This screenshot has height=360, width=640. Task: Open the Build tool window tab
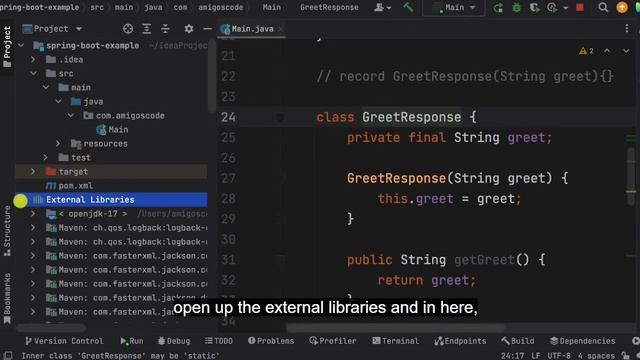518,341
